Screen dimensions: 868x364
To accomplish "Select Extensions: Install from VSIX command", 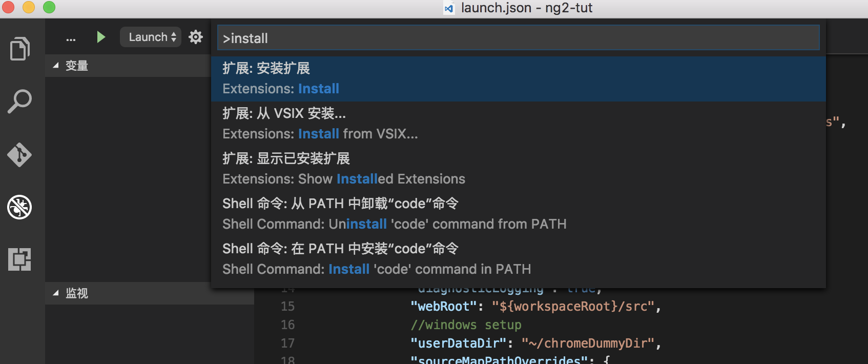I will (x=518, y=124).
